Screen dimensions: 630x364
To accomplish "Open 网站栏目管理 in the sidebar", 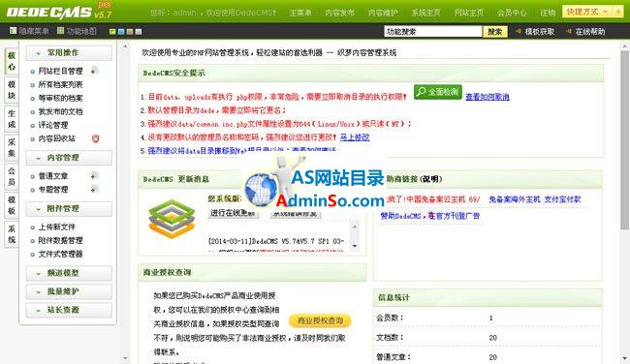I will pos(60,71).
